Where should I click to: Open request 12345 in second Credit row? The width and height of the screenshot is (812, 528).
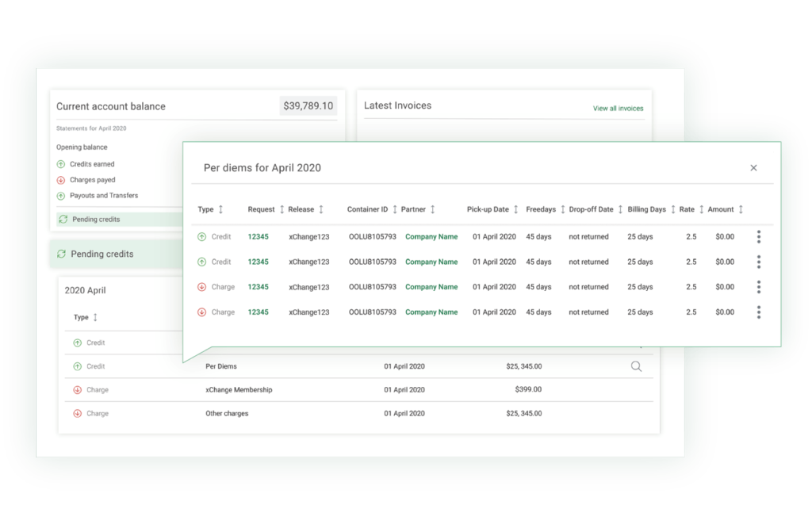click(258, 262)
